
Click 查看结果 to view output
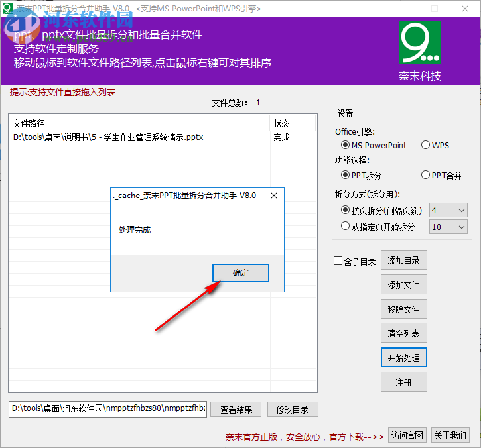[x=236, y=410]
